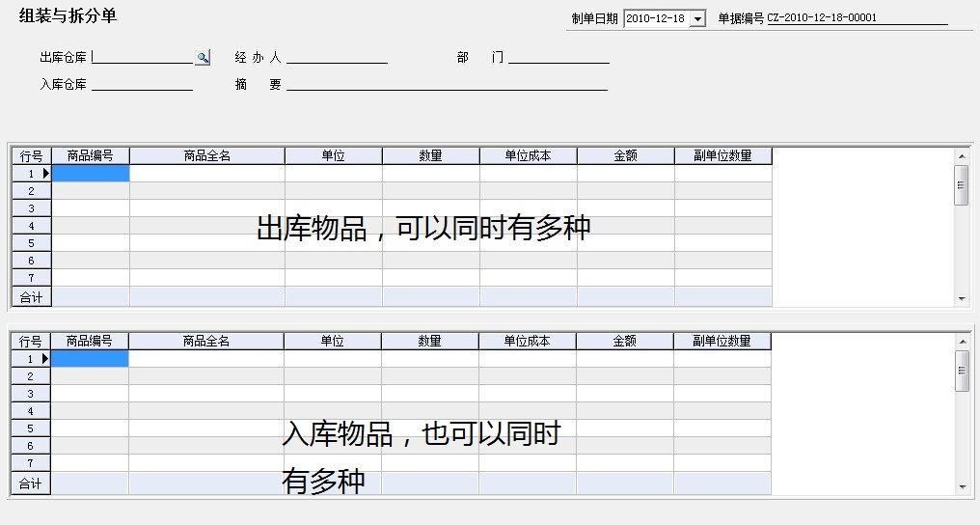Screen dimensions: 980x525
Task: Select row 1 商品编号 cell in upper table
Action: [90, 174]
